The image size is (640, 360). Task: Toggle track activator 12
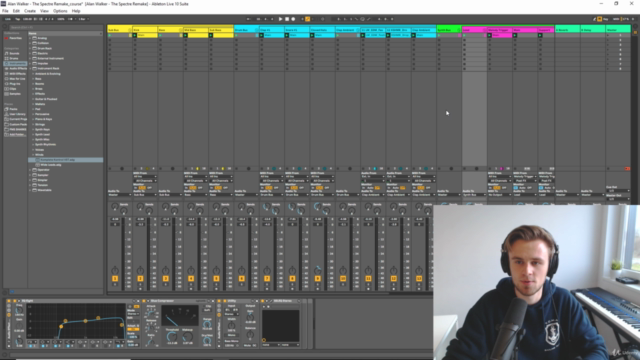click(393, 279)
